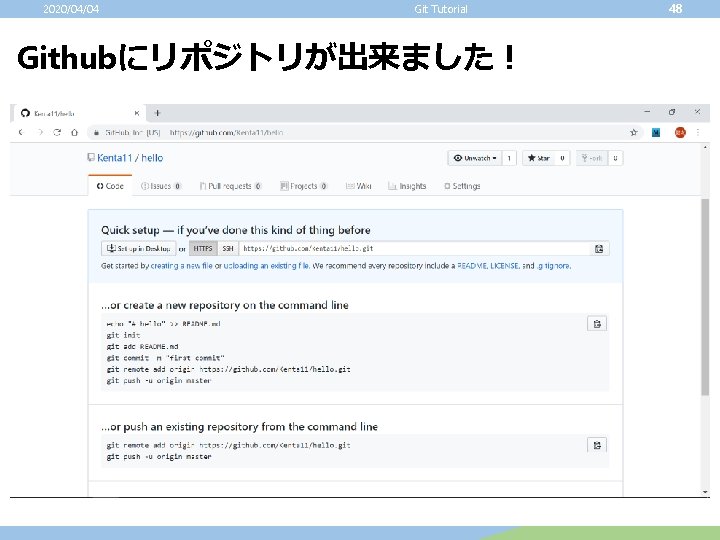Click the 'git add README.md' line
The height and width of the screenshot is (540, 720).
(x=142, y=347)
